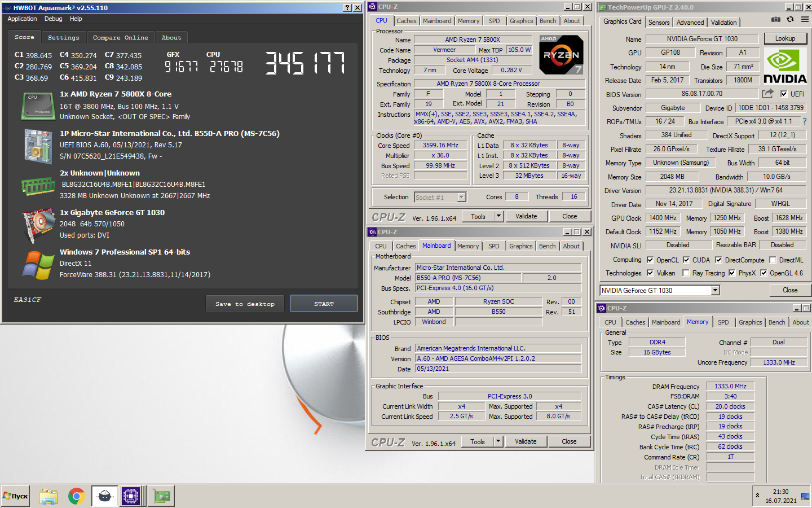
Task: Open the Selection Socket #1 combo box
Action: pyautogui.click(x=440, y=197)
